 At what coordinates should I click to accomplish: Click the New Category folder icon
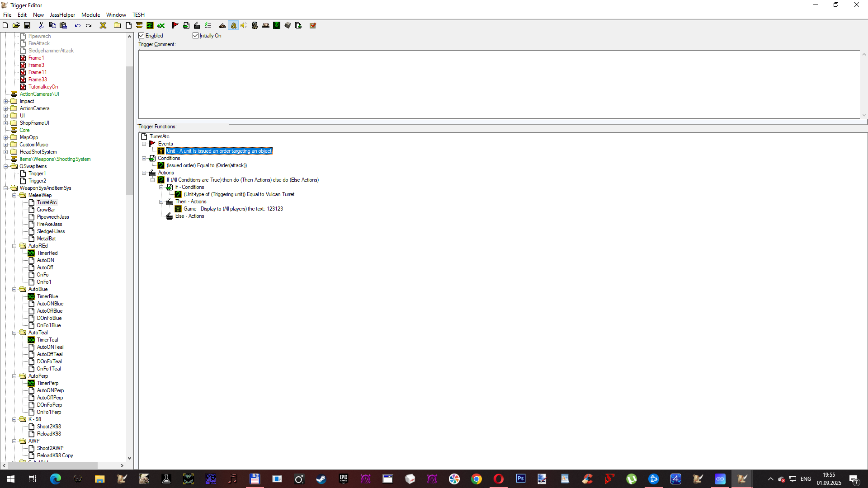click(x=117, y=26)
